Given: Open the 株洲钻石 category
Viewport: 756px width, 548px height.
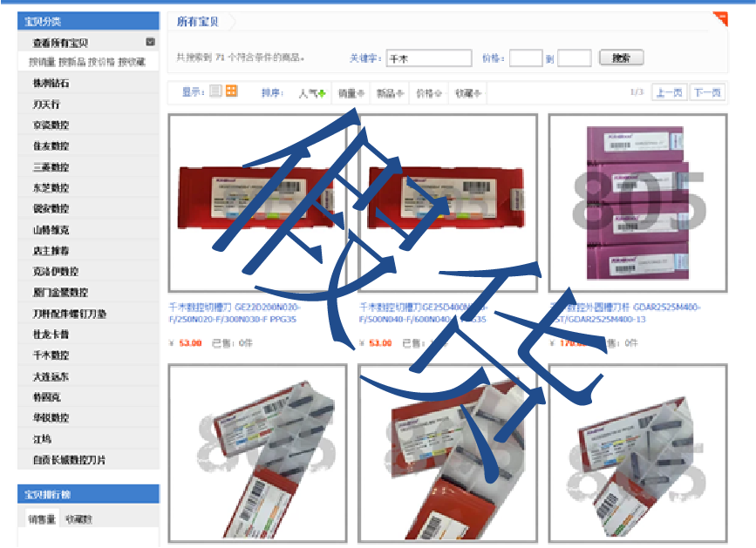Looking at the screenshot, I should point(51,83).
